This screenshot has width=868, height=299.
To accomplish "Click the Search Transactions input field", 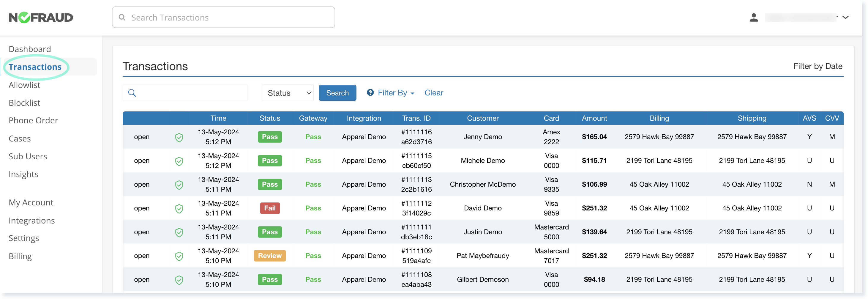I will [x=222, y=17].
